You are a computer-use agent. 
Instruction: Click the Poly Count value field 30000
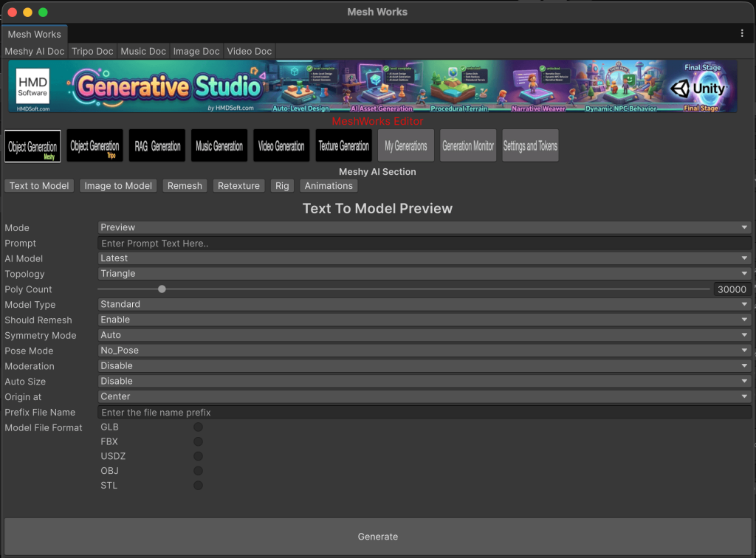(x=732, y=289)
